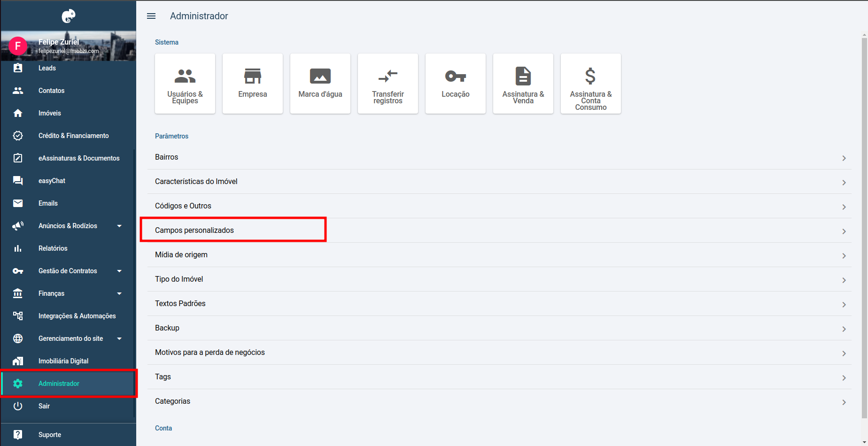The image size is (868, 446).
Task: Click the user avatar F
Action: pos(18,46)
